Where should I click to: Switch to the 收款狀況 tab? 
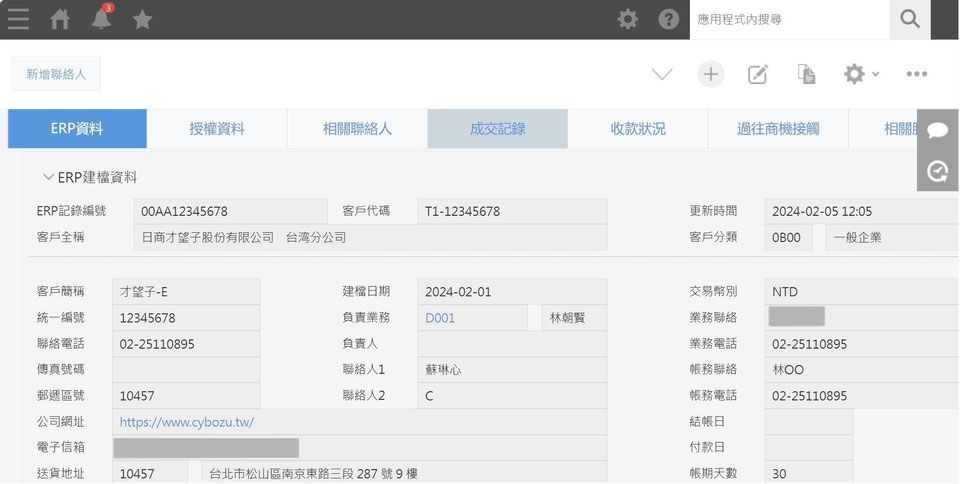pyautogui.click(x=638, y=128)
